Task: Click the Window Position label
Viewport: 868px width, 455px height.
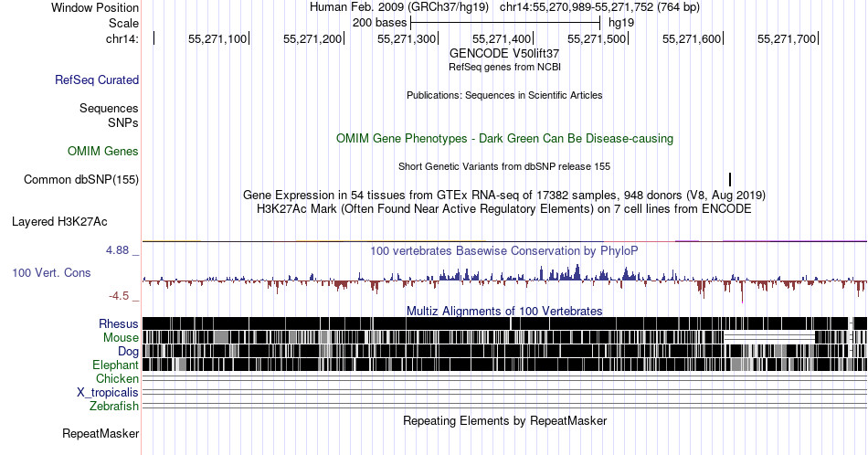Action: (x=95, y=7)
